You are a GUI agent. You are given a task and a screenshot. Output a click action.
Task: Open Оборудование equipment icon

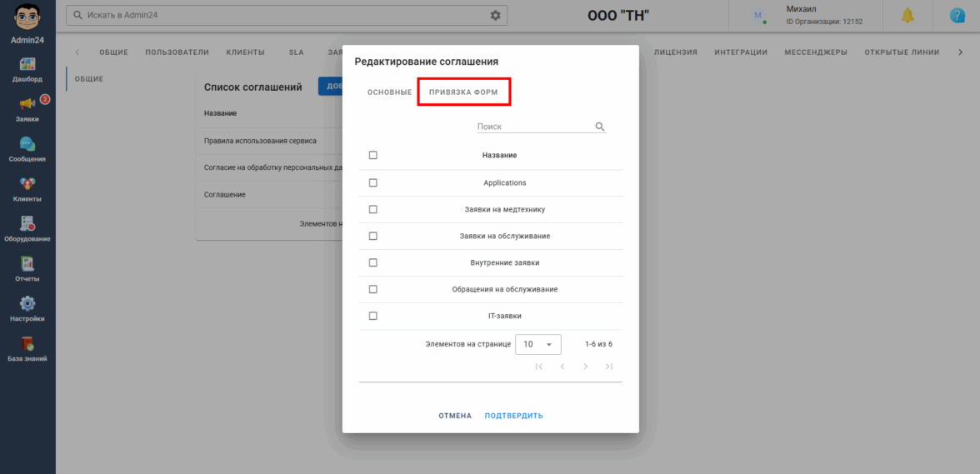[x=27, y=224]
